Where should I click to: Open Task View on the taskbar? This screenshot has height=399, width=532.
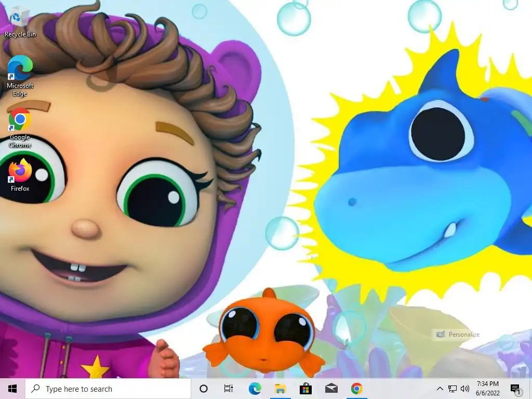(229, 389)
